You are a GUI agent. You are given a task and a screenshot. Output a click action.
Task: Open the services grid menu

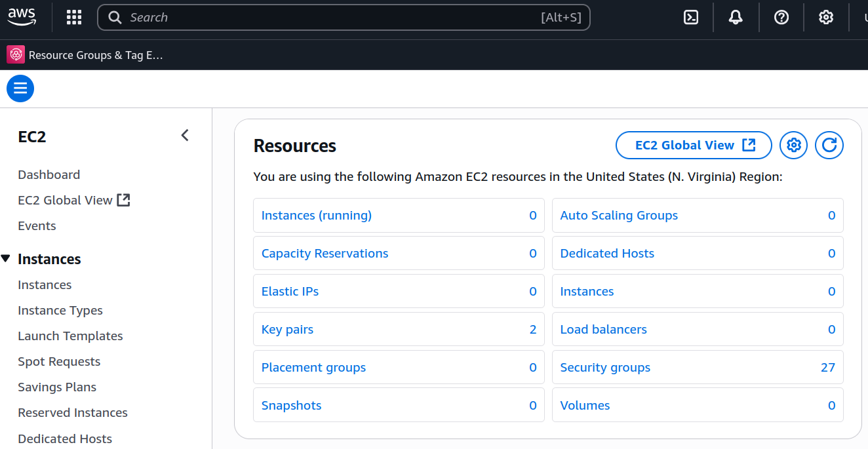click(74, 17)
